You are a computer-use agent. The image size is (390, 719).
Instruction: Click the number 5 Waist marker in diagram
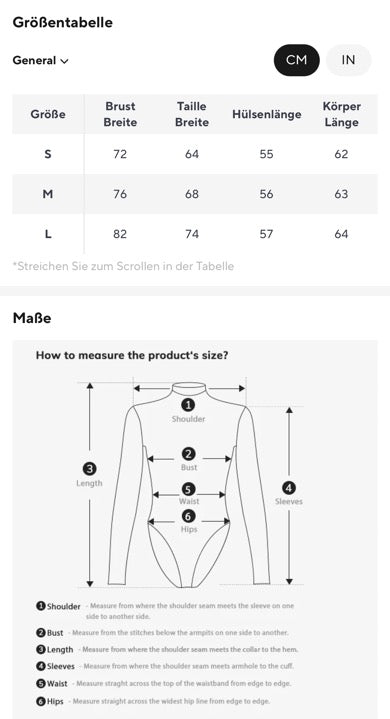coord(188,489)
